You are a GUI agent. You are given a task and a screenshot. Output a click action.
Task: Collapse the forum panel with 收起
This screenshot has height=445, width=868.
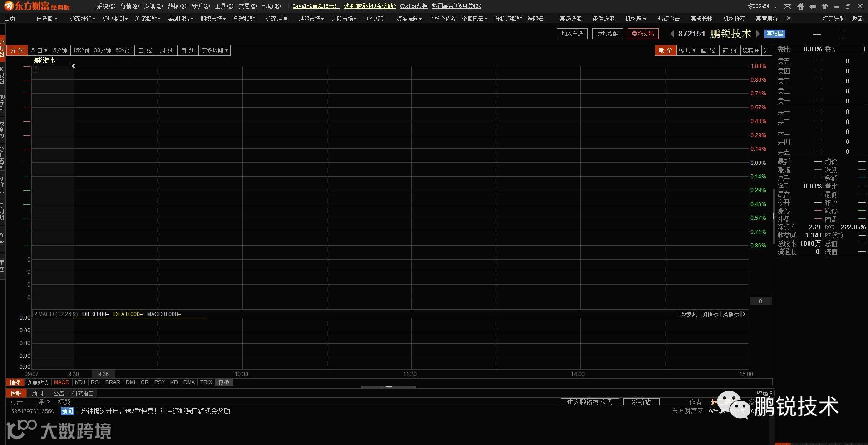click(x=764, y=393)
